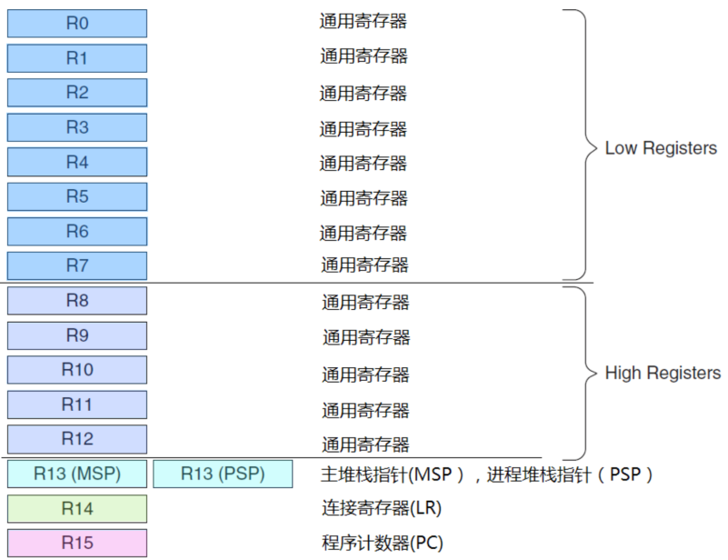Click 通用寄存器 text beside R4
Viewport: 728px width, 560px height.
[x=363, y=164]
